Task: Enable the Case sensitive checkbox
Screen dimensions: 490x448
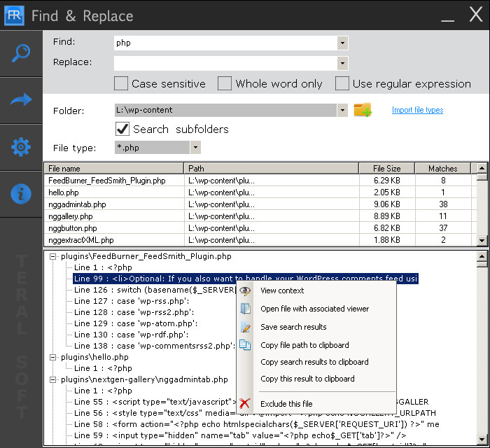Action: (x=121, y=84)
